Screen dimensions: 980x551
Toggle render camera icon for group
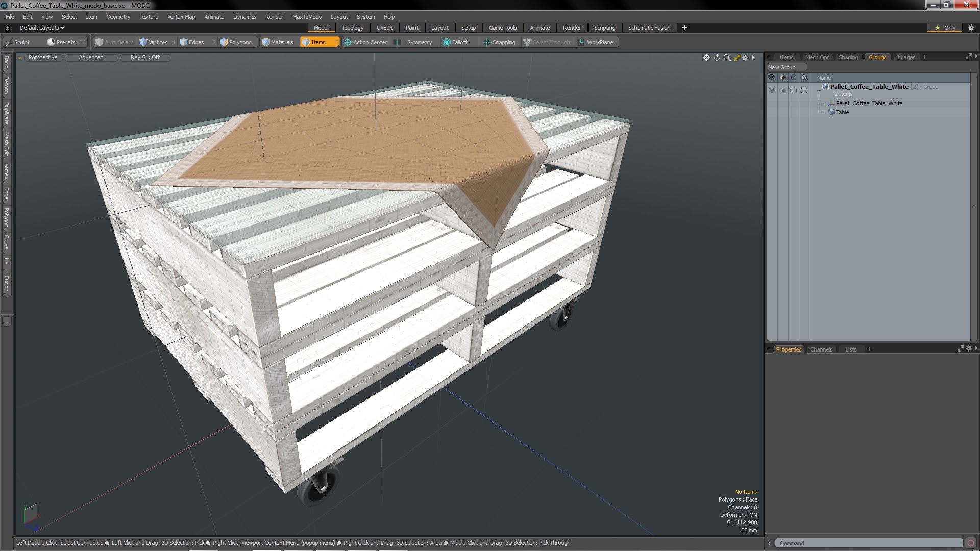[783, 90]
